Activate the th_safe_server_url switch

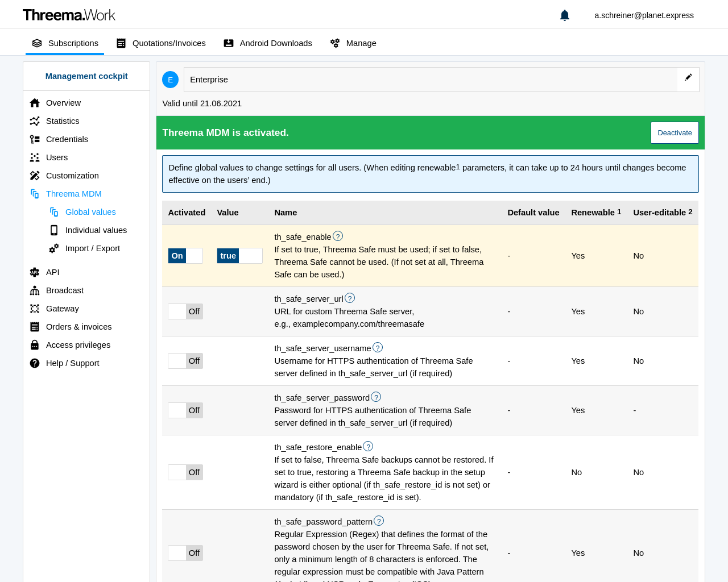[185, 311]
